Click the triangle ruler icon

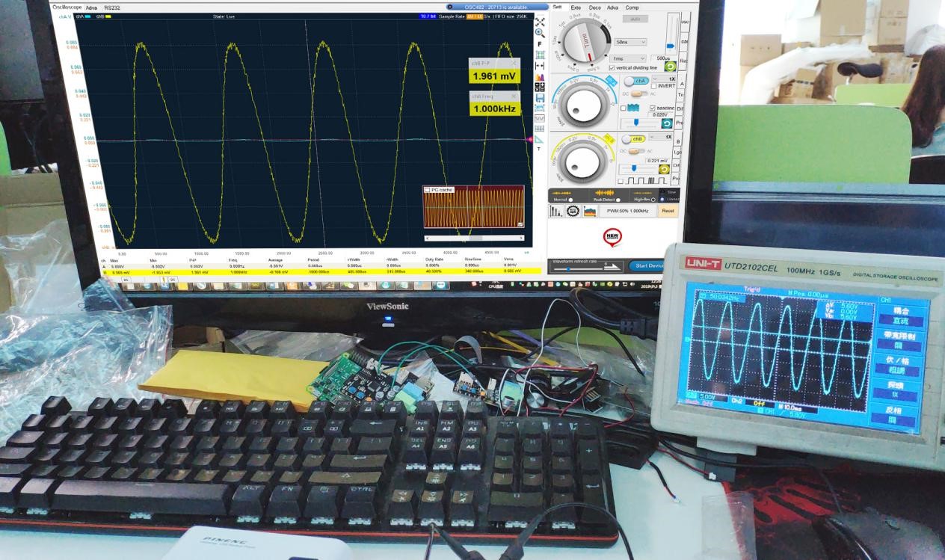(540, 140)
